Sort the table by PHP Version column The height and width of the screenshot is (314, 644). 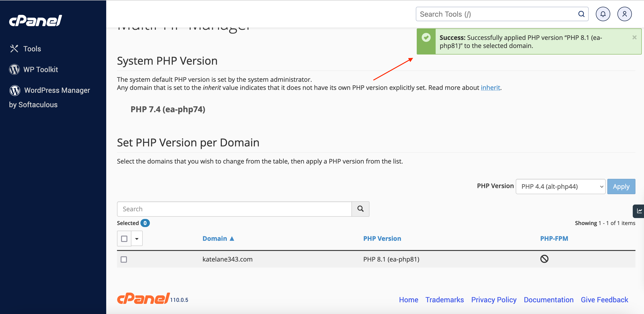(x=382, y=239)
